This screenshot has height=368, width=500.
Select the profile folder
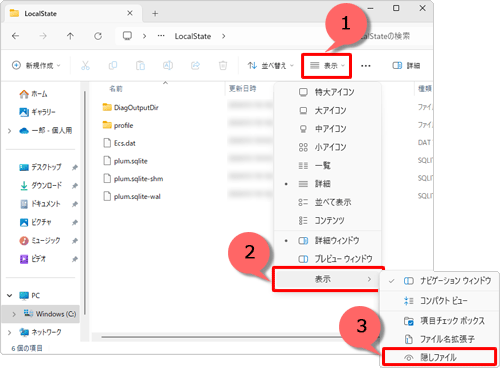coord(118,125)
